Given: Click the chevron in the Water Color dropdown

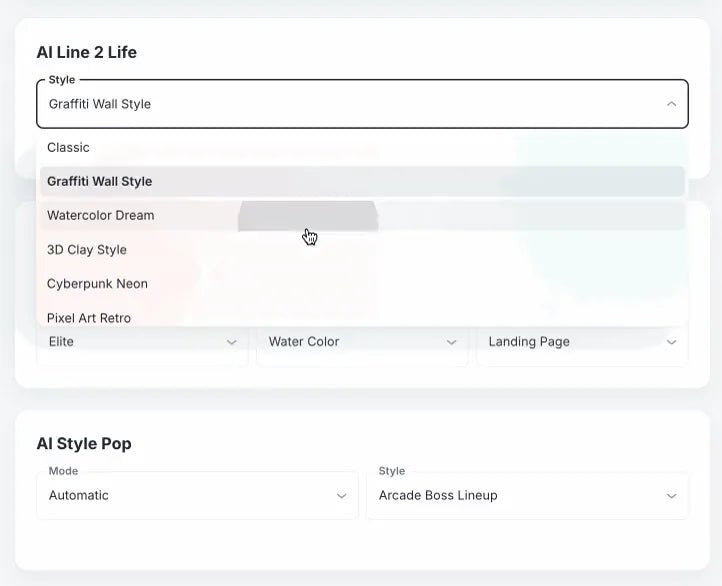Looking at the screenshot, I should click(x=452, y=342).
